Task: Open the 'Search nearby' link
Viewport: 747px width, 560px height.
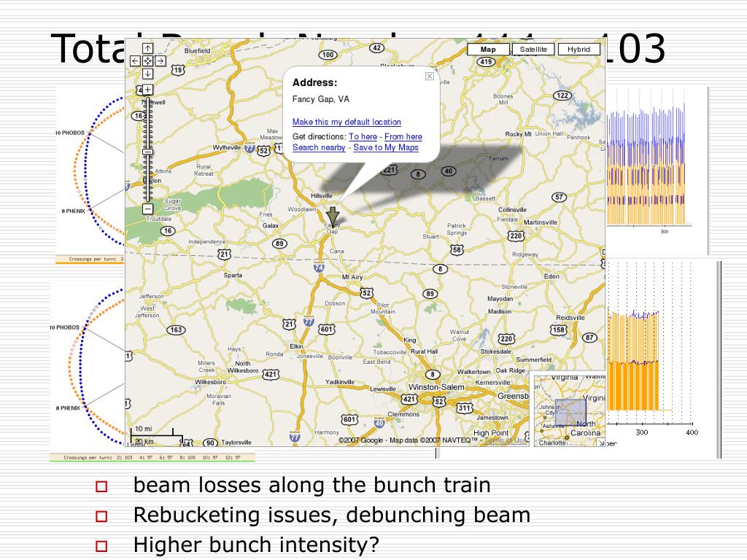Action: [319, 147]
